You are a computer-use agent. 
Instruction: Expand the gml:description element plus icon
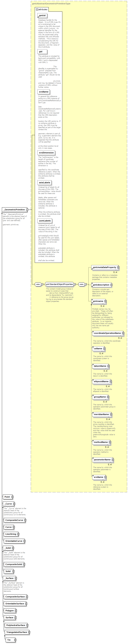tap(111, 285)
